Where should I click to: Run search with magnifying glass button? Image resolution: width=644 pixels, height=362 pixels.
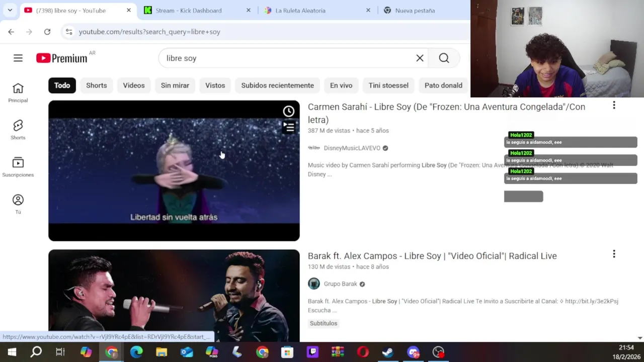[x=444, y=58]
